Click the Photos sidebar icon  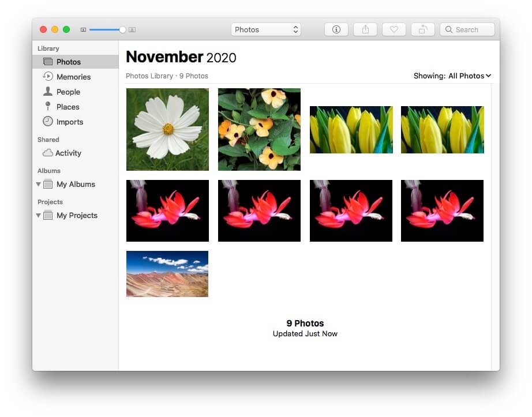[48, 62]
